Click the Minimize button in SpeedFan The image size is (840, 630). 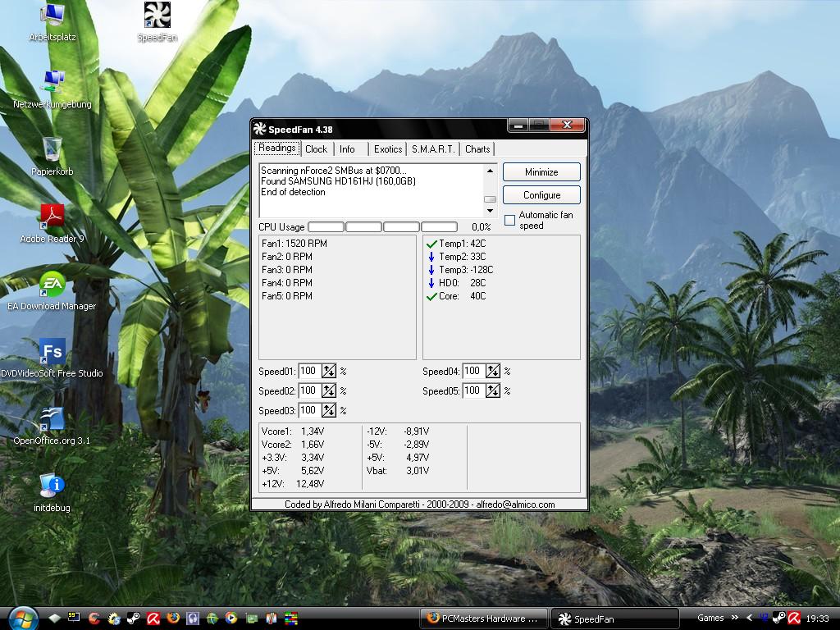(541, 172)
